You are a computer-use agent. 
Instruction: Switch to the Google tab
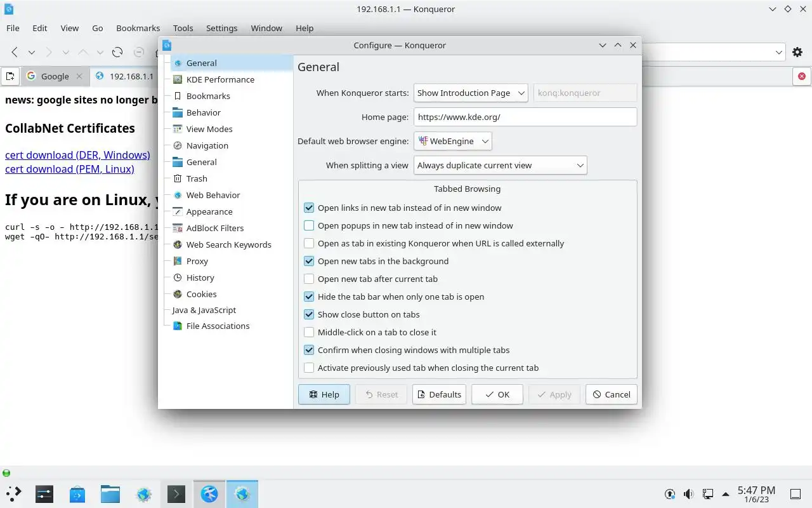tap(55, 76)
